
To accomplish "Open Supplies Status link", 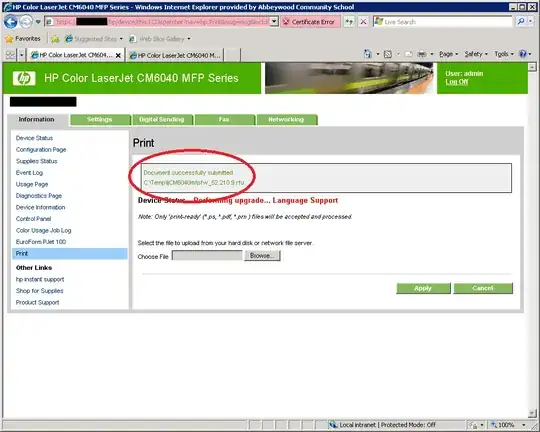I will coord(37,161).
